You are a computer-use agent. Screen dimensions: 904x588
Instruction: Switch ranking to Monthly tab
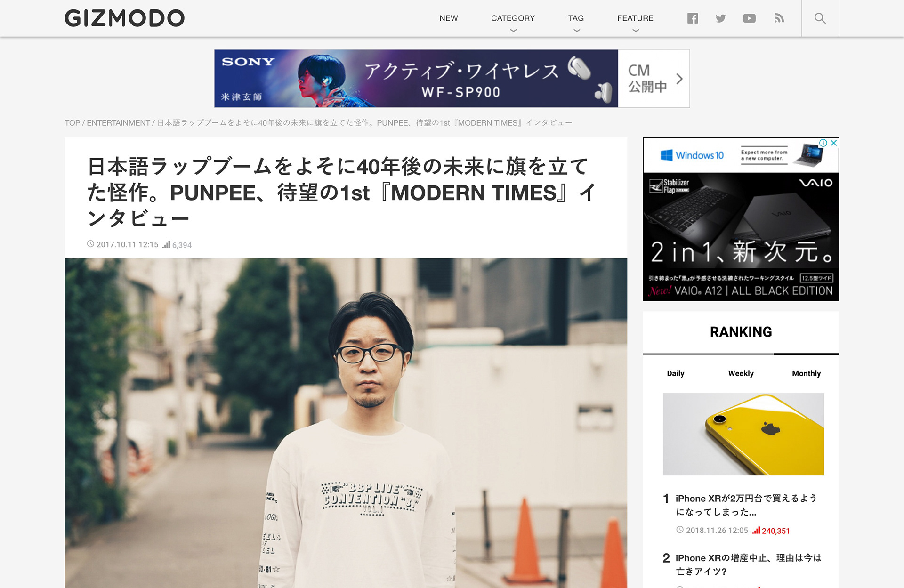click(806, 373)
